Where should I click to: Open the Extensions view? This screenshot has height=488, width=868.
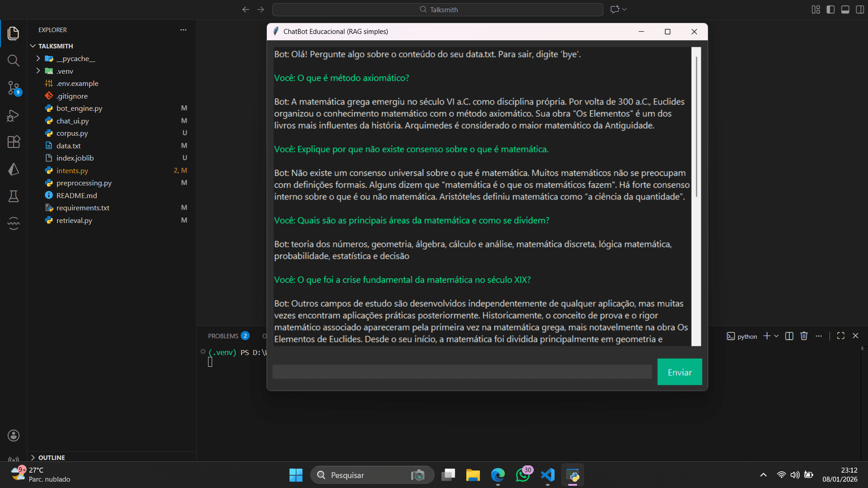pos(14,142)
